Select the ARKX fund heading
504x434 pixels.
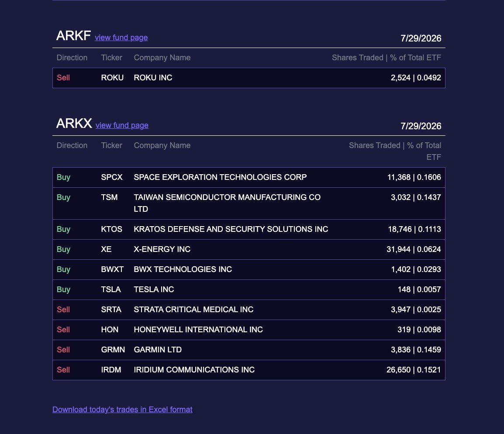(x=74, y=124)
